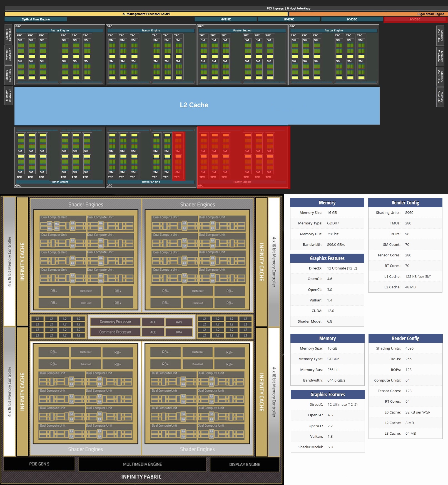Select the Vulkan 1.3 value
Screen dimensions: 448x485
[x=330, y=437]
